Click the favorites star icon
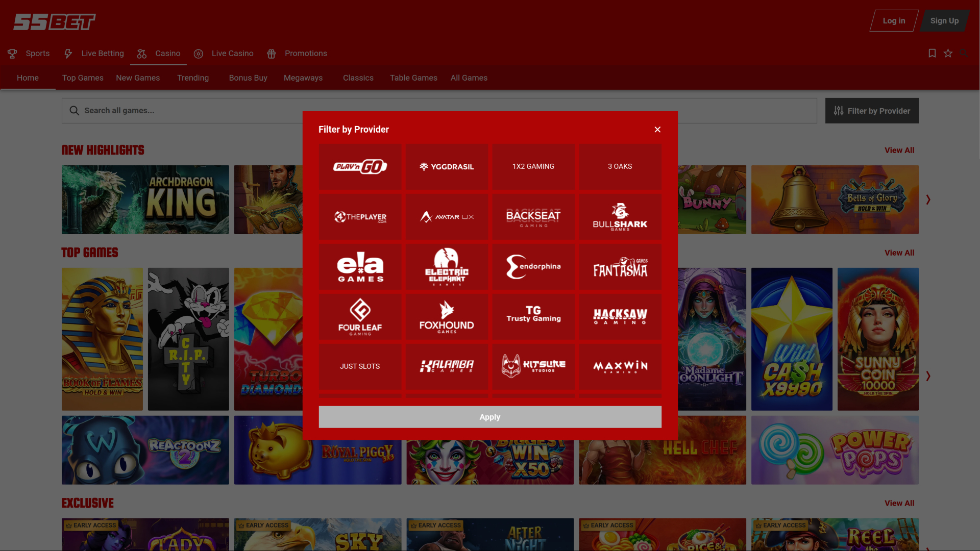 (x=948, y=53)
